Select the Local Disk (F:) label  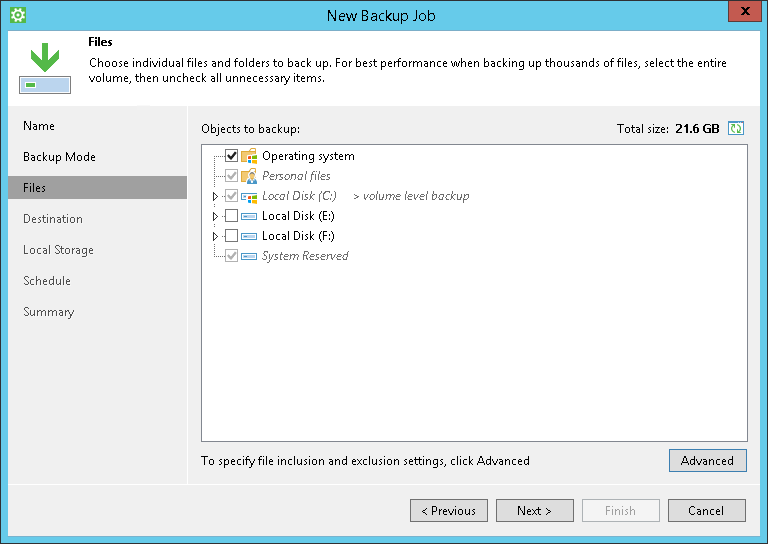298,236
